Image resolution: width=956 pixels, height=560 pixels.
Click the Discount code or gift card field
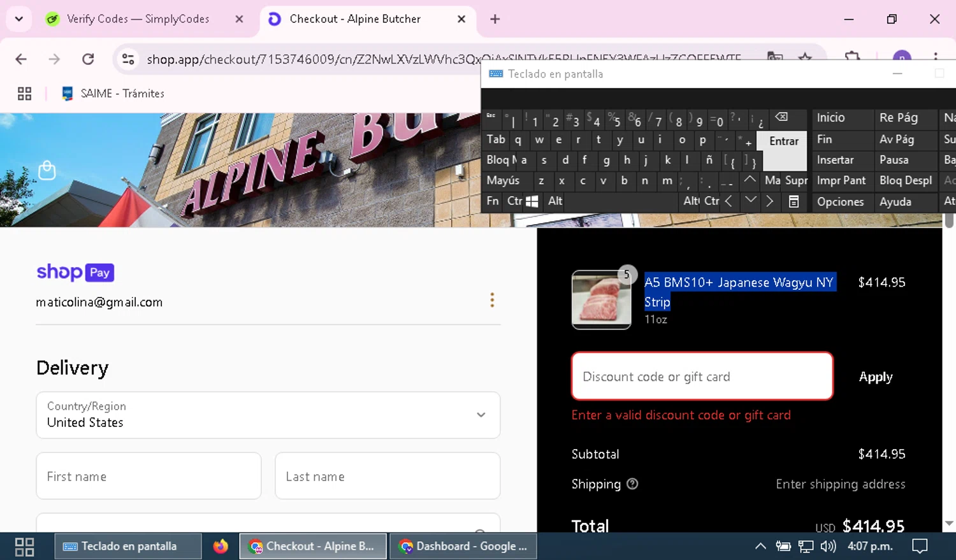click(702, 377)
